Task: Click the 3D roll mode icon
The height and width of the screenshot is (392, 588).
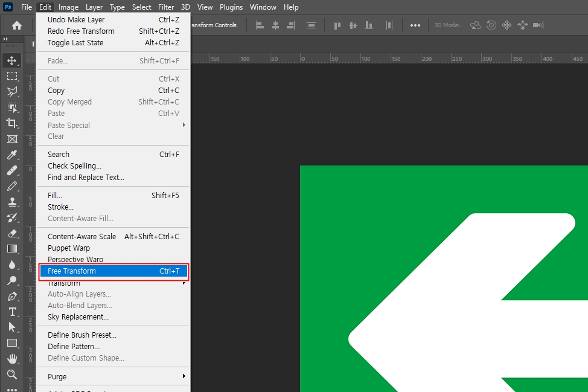Action: point(491,25)
